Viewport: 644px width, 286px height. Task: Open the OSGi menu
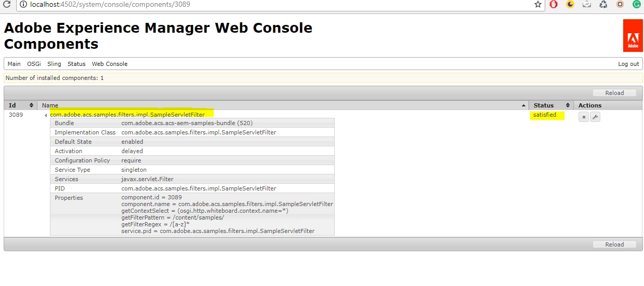[34, 64]
